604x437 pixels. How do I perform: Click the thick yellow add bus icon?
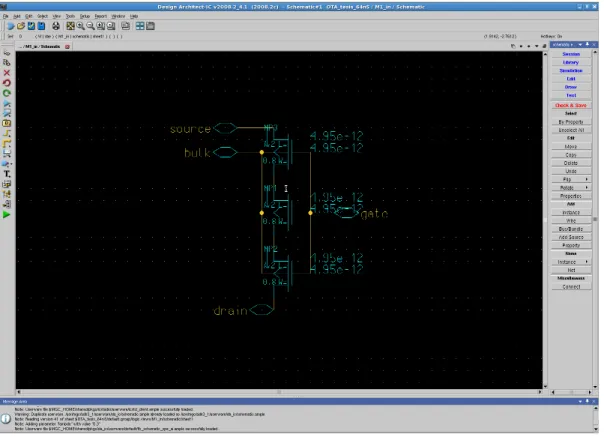7,143
